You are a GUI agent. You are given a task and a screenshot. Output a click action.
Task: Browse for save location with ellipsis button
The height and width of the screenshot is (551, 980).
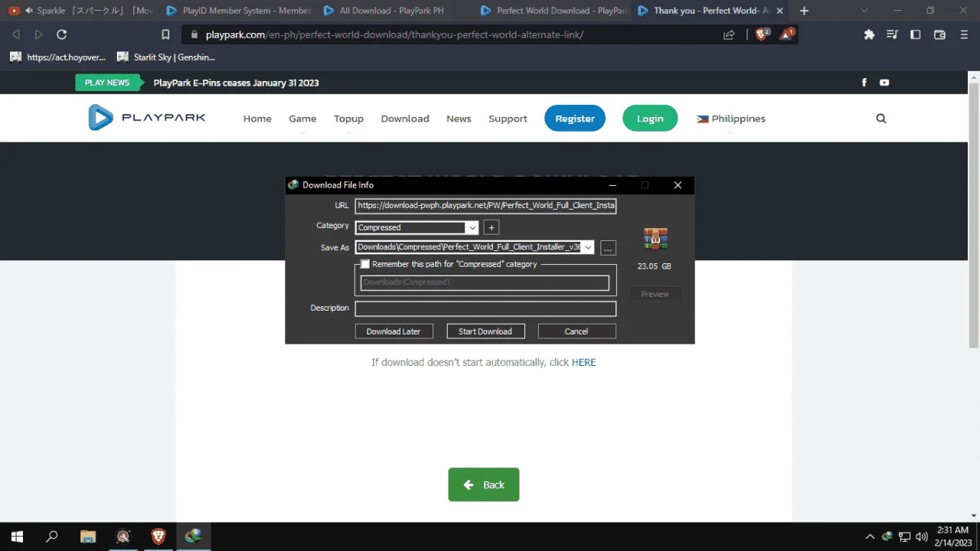point(608,248)
